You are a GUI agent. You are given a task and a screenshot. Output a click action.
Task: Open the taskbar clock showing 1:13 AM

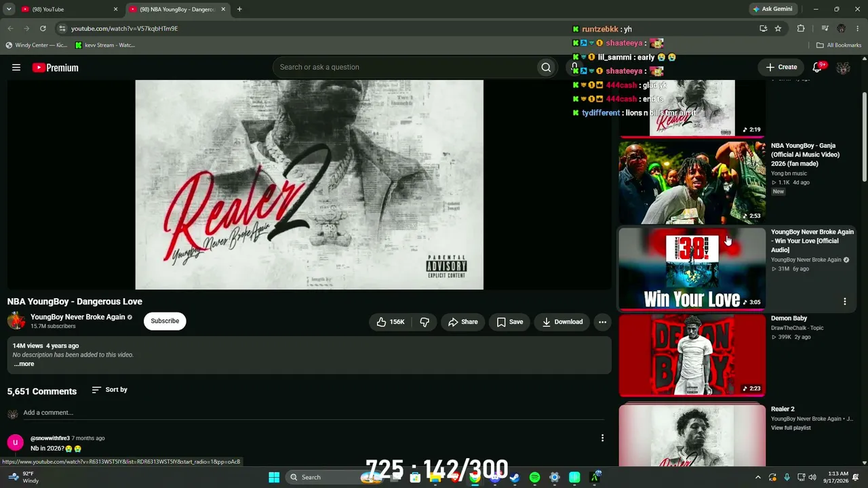(837, 477)
